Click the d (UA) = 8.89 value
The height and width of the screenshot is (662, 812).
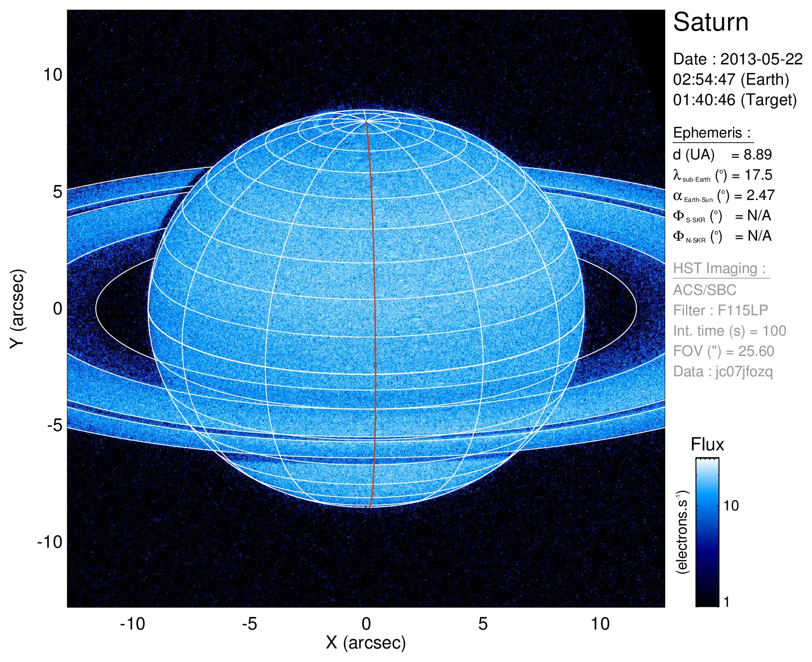click(x=722, y=154)
